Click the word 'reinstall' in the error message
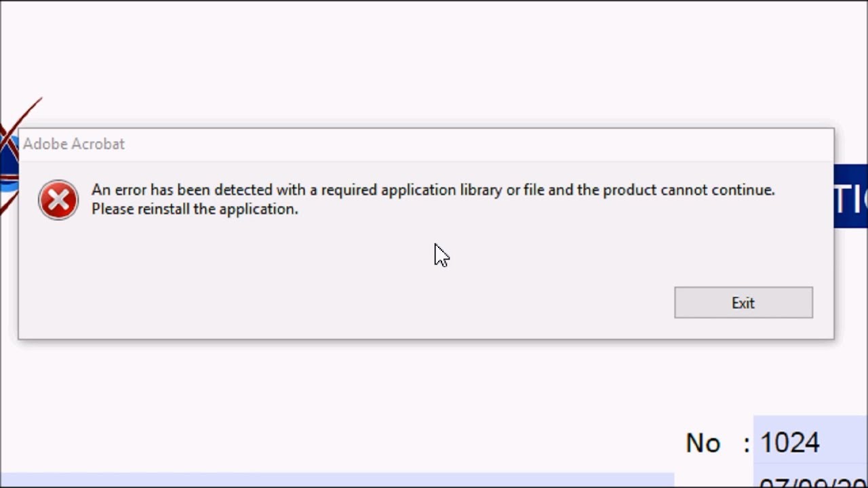 [x=163, y=209]
